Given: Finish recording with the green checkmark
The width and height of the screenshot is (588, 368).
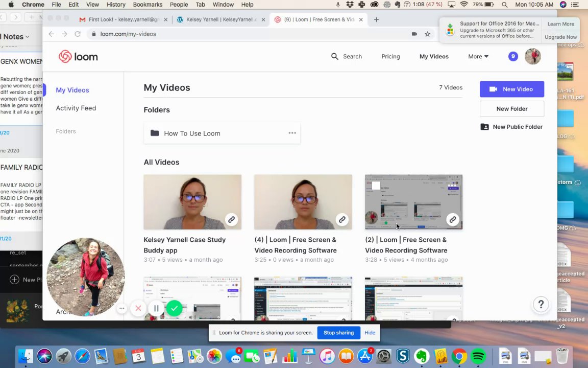Looking at the screenshot, I should tap(175, 308).
